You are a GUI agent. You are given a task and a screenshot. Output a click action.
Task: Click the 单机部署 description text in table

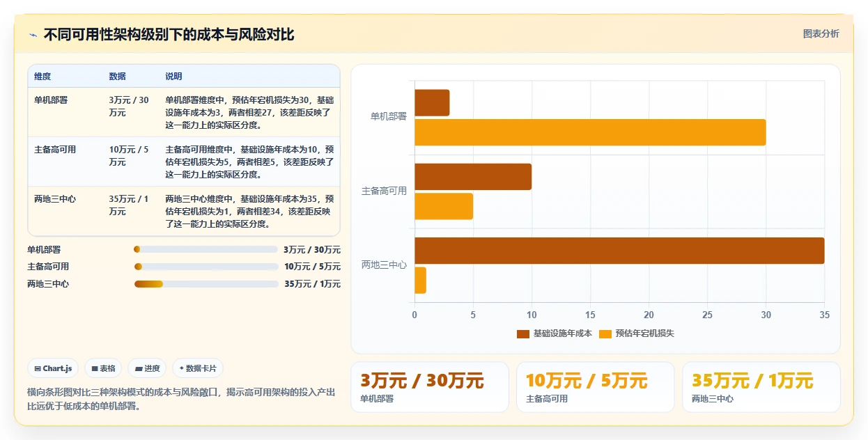[x=249, y=113]
